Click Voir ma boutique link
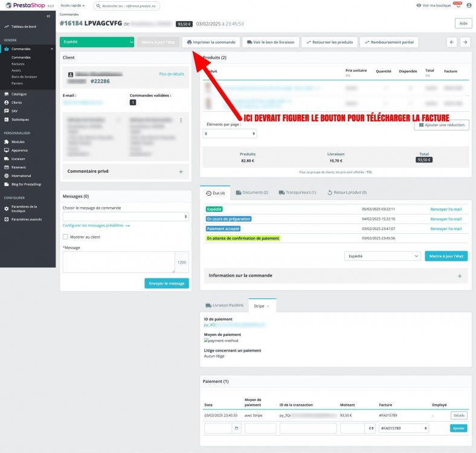 (434, 5)
